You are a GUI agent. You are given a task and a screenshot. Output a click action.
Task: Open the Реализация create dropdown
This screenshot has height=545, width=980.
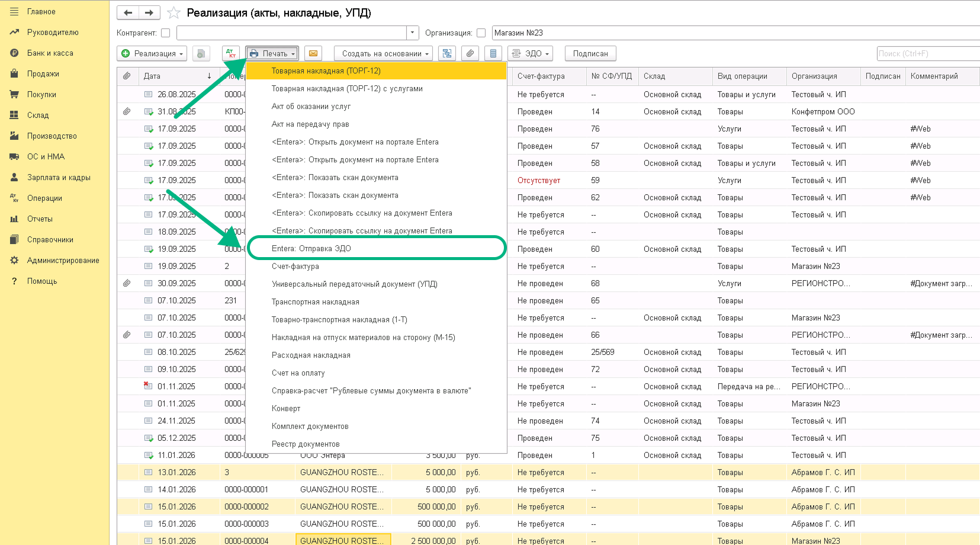click(x=152, y=53)
